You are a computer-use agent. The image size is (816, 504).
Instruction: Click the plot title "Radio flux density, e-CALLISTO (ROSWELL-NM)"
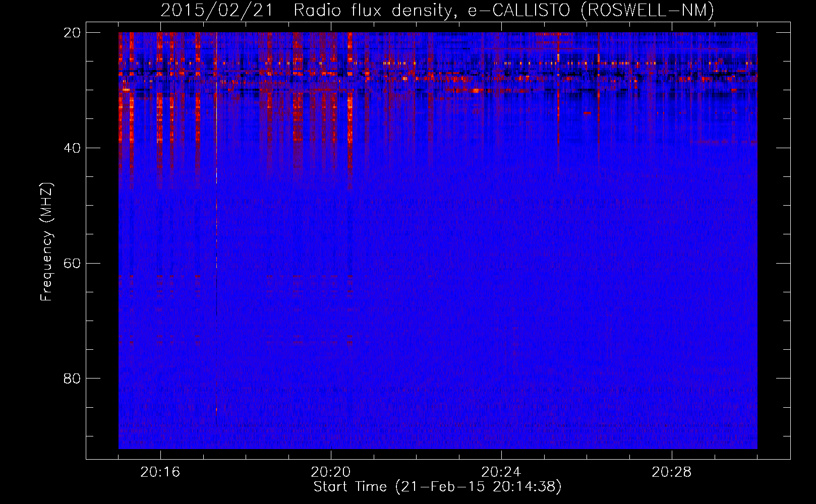[504, 10]
